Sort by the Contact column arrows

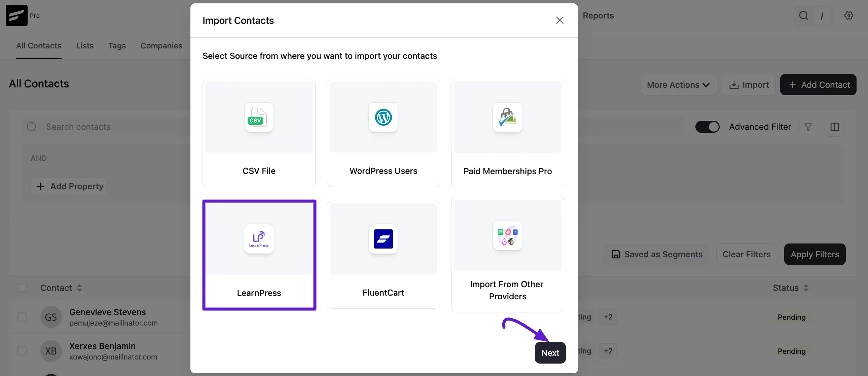pos(79,288)
